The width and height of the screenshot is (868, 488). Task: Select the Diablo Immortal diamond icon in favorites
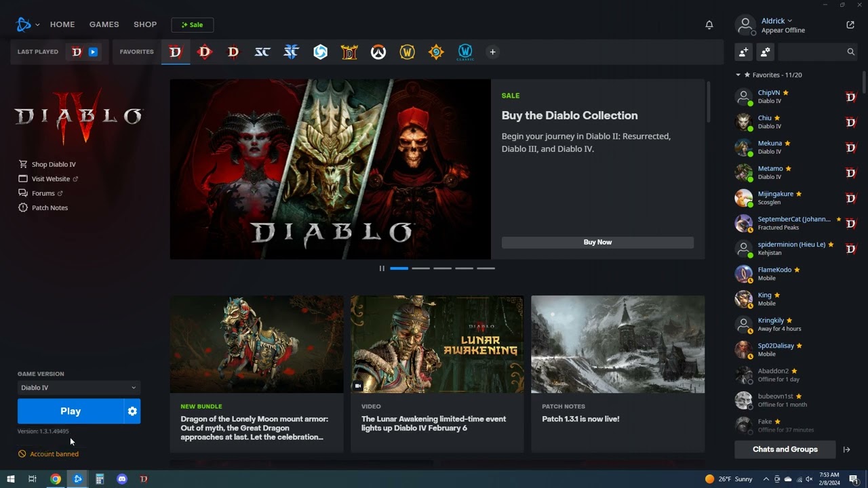(204, 52)
